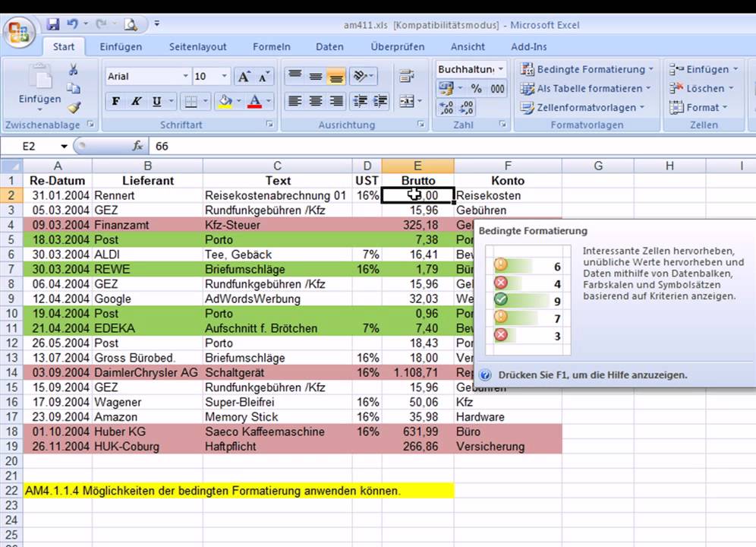
Task: Toggle italic formatting K button
Action: tap(136, 101)
